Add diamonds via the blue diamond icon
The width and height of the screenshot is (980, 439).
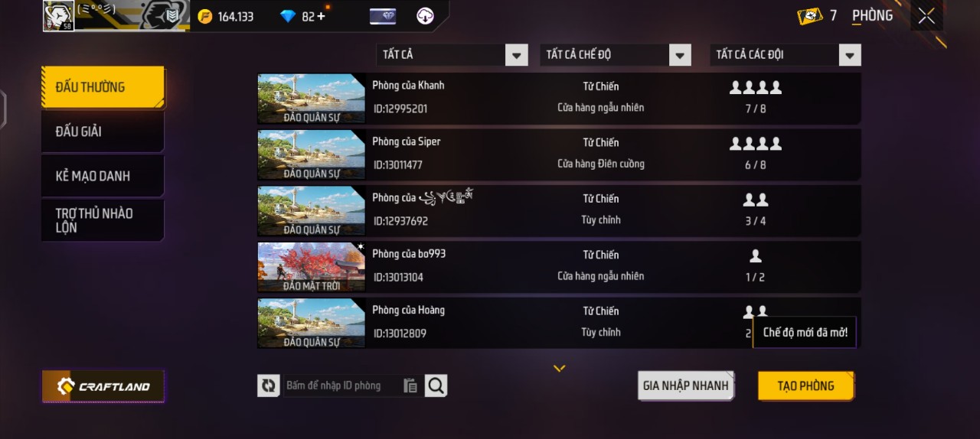(288, 16)
